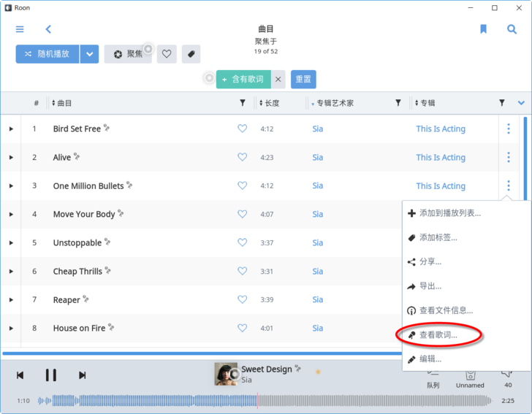Favorite Unstoppable with its heart icon
The image size is (532, 414).
(242, 242)
